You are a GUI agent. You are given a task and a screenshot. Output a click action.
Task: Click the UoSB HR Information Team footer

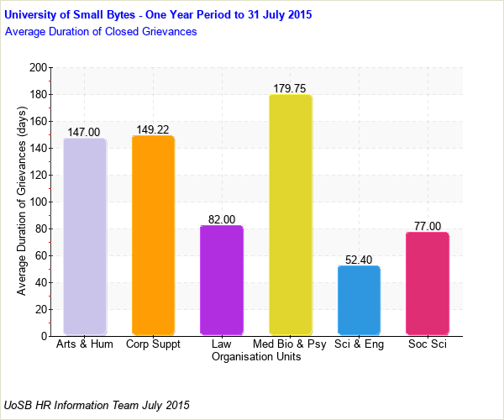pos(97,405)
